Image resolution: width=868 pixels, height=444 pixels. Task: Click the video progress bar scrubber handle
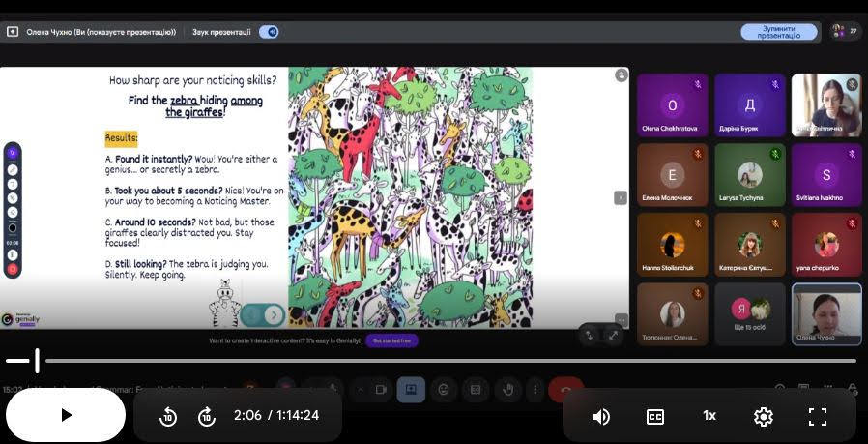pyautogui.click(x=37, y=361)
